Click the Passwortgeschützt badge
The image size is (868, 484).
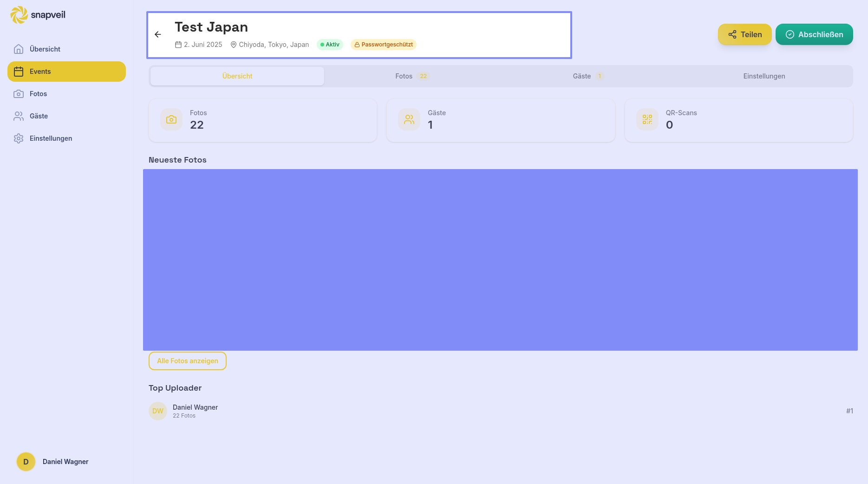coord(384,45)
